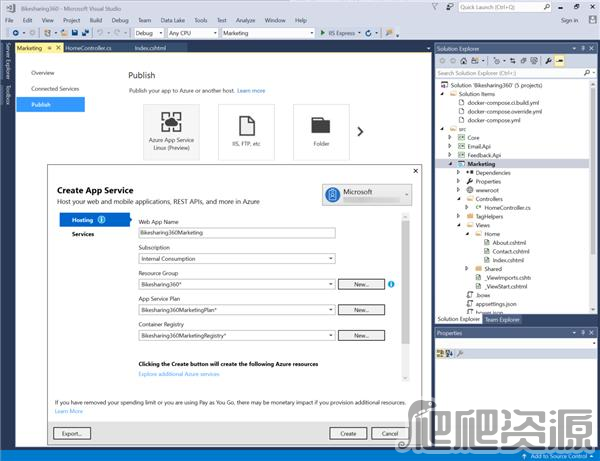Toggle Preview Selected Items in Solution Explorer
Viewport: 600px width, 461px height.
click(559, 60)
